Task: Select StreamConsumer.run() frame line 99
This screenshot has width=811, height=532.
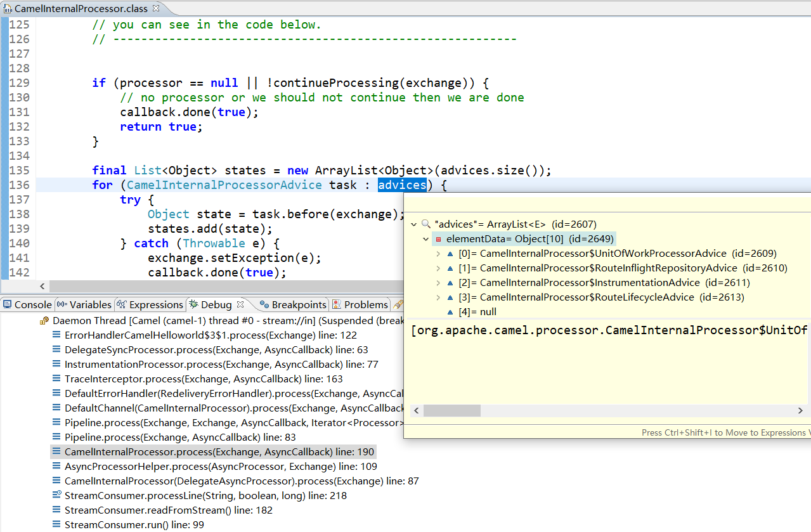Action: tap(134, 525)
